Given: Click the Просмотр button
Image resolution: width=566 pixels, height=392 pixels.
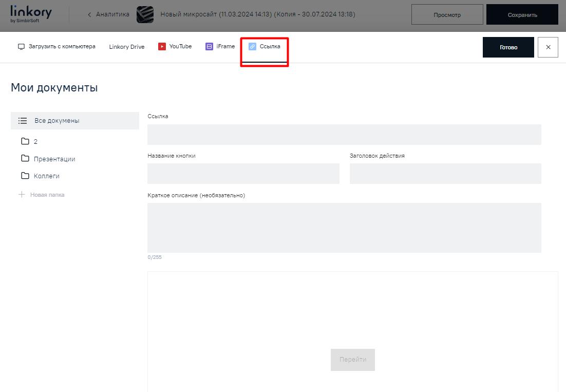Looking at the screenshot, I should [x=447, y=15].
